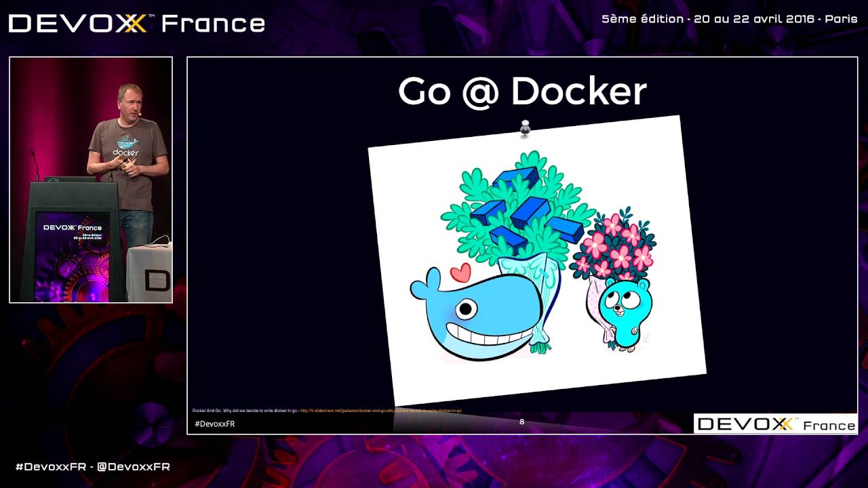This screenshot has height=488, width=868.
Task: Click the DEVOXX France logo on slide footer
Action: pos(776,424)
